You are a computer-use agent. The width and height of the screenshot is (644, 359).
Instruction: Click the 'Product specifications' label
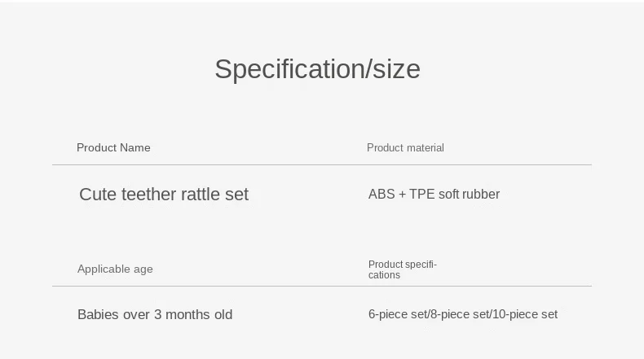click(403, 269)
